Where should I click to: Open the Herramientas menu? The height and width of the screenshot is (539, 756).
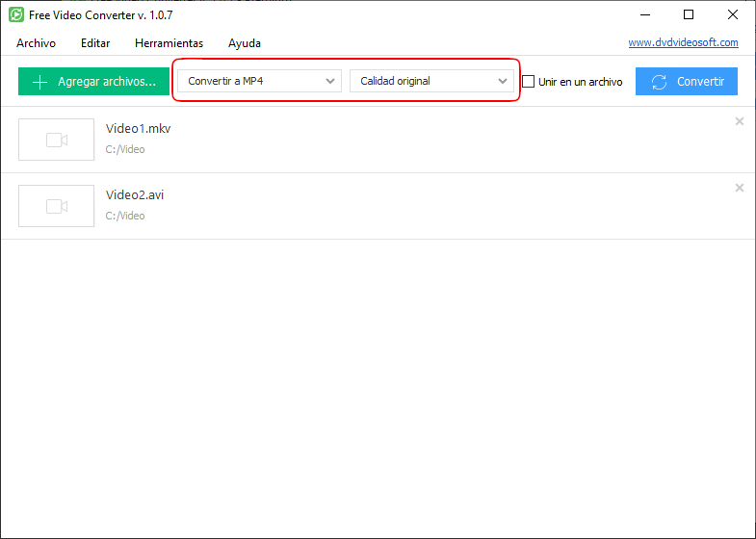coord(169,43)
